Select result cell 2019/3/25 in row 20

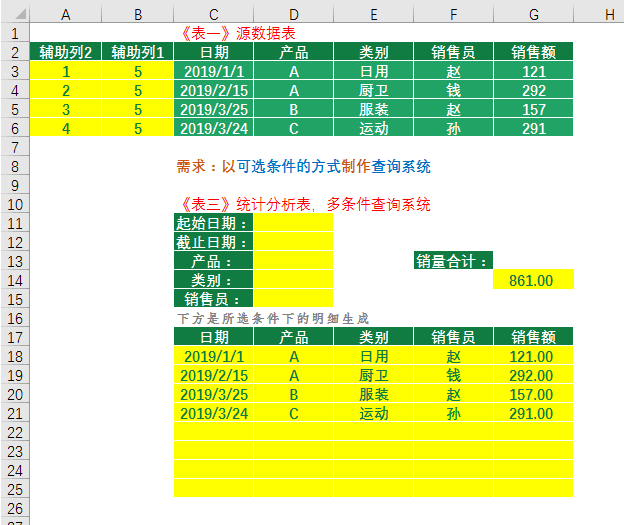click(x=214, y=394)
